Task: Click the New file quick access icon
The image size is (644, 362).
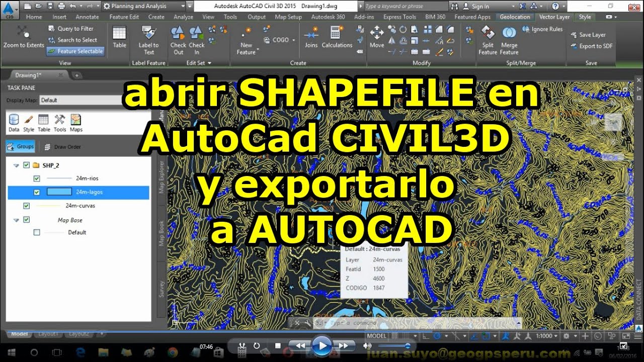Action: click(27, 6)
